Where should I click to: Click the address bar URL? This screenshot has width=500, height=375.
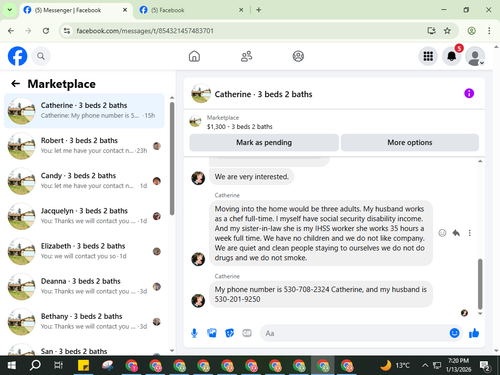pos(145,31)
